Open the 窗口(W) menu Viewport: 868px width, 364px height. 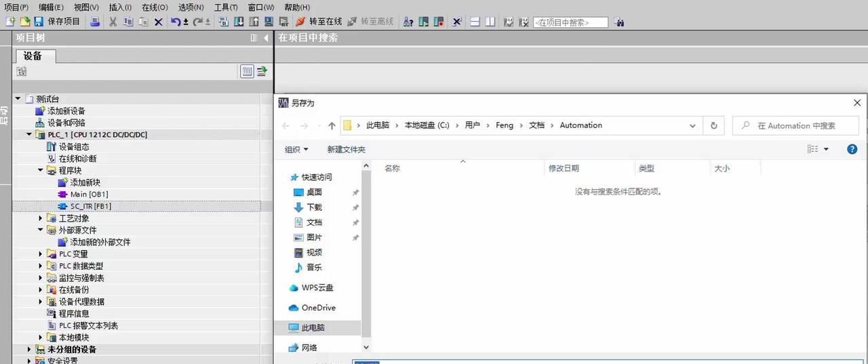pyautogui.click(x=261, y=7)
